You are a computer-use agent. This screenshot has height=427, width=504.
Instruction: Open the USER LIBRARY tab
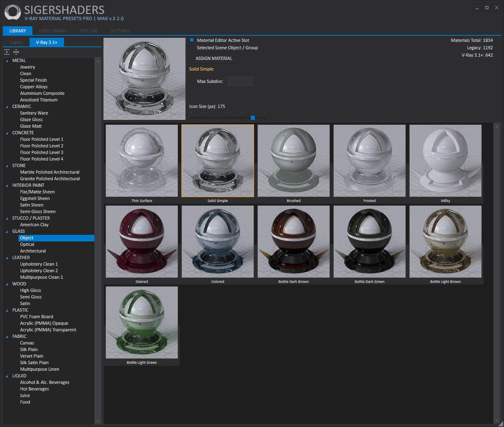53,31
